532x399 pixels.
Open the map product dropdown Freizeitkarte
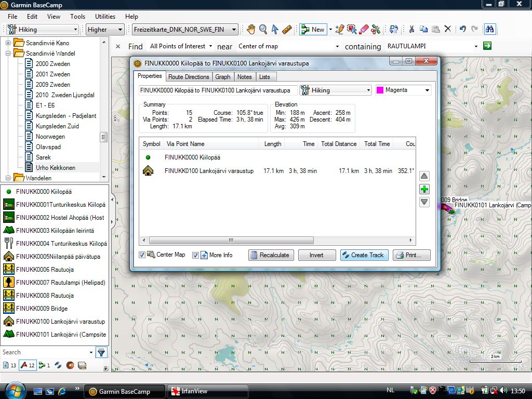click(185, 30)
